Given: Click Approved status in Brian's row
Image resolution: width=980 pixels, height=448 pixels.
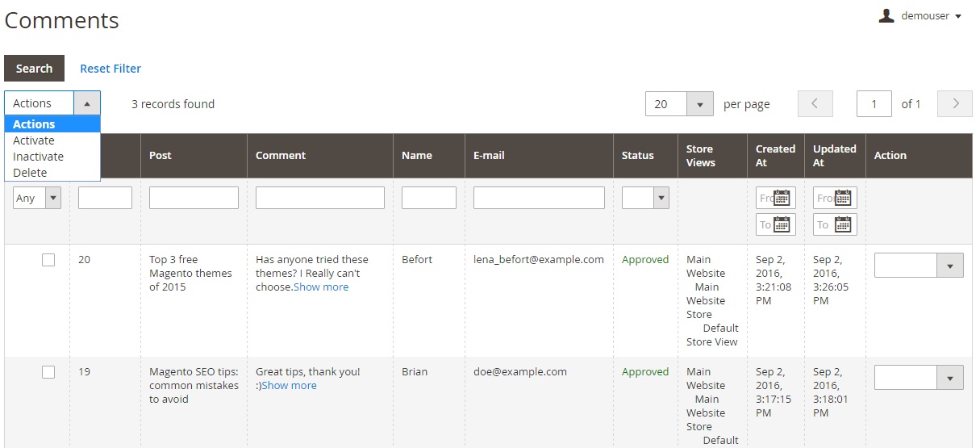Looking at the screenshot, I should point(645,372).
